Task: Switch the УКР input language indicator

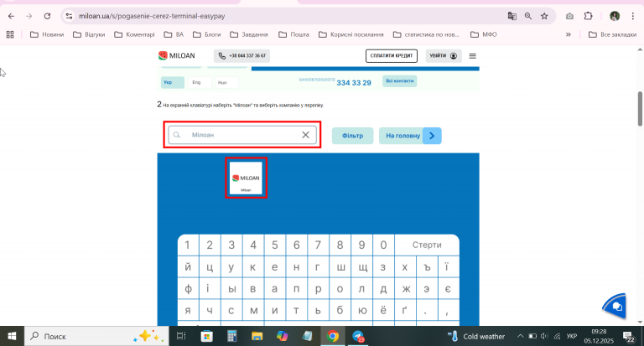Action: click(x=571, y=336)
